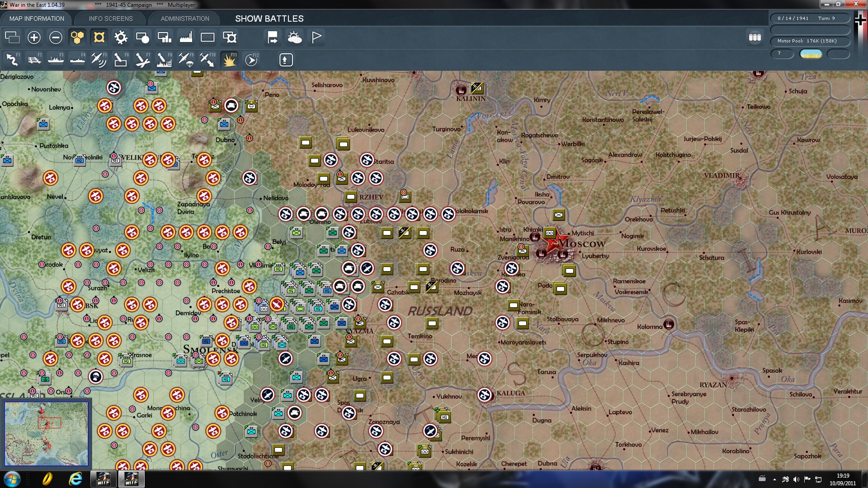
Task: Click the German cross side flag
Action: tap(860, 20)
